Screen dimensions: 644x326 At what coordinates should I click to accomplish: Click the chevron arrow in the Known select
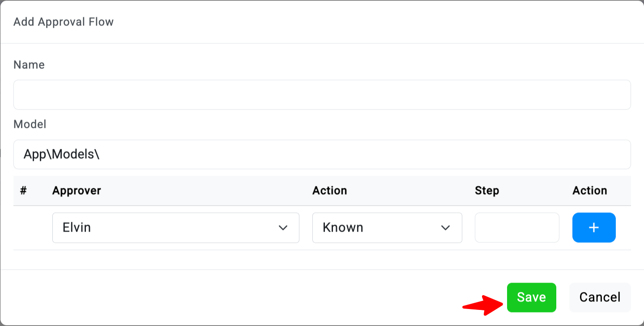(x=445, y=228)
